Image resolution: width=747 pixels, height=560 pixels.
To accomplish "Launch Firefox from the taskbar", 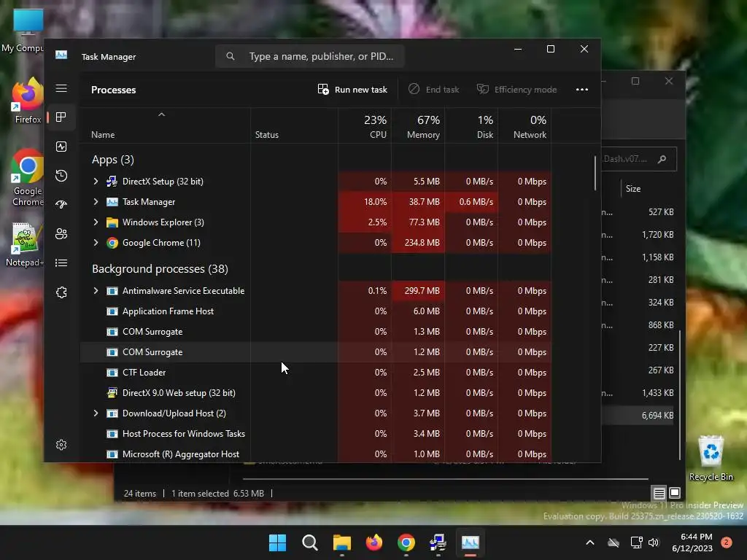I will click(x=374, y=542).
